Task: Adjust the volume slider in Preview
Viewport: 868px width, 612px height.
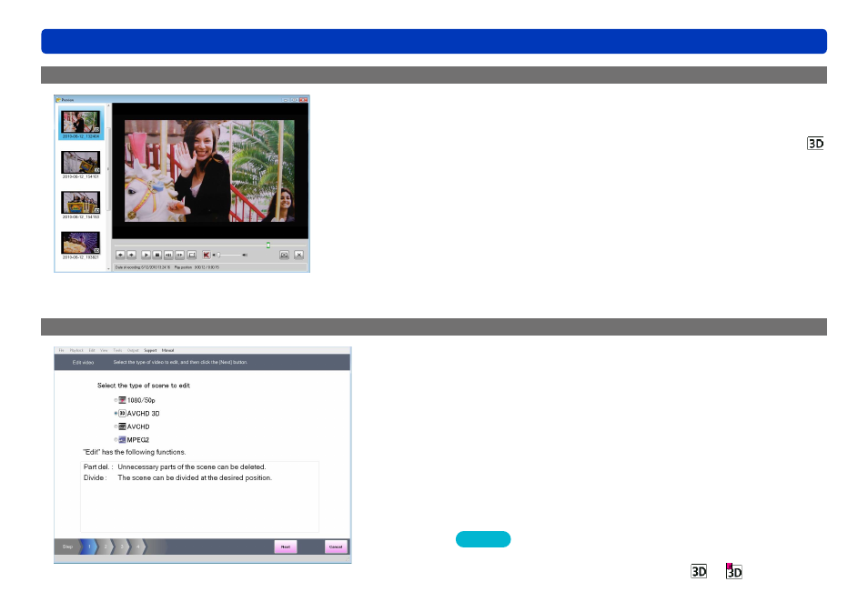Action: point(218,255)
